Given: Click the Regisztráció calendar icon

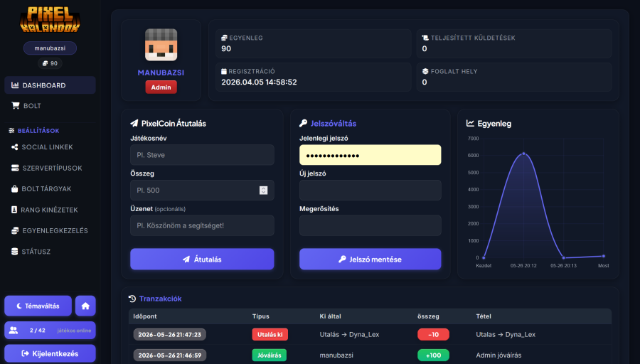Looking at the screenshot, I should pyautogui.click(x=224, y=71).
